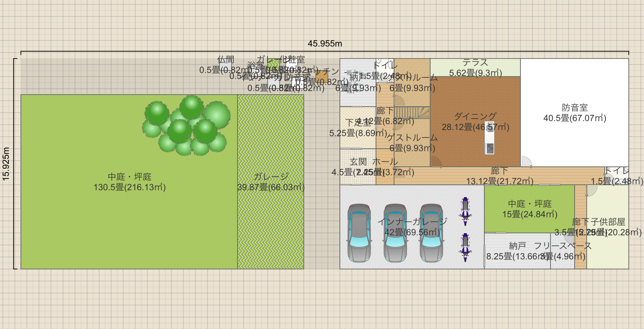Select the staircase next to the 廊下 hallway
Screen dimensions: 644x329
(x=412, y=112)
